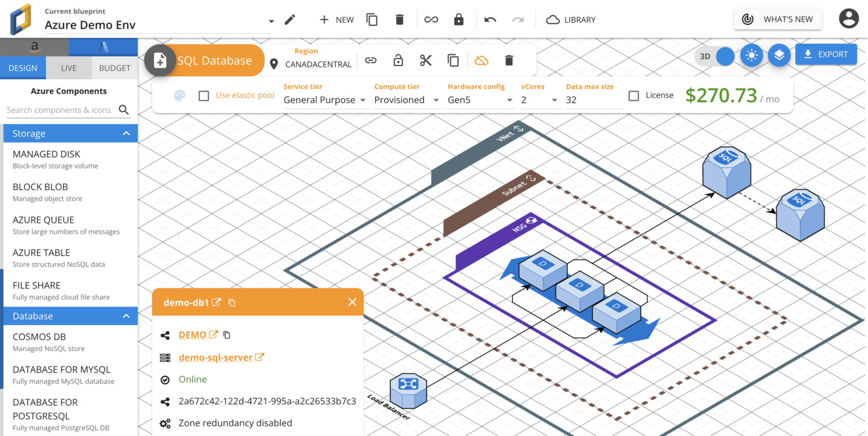Image resolution: width=868 pixels, height=436 pixels.
Task: Open the blueprint Library
Action: tap(571, 19)
